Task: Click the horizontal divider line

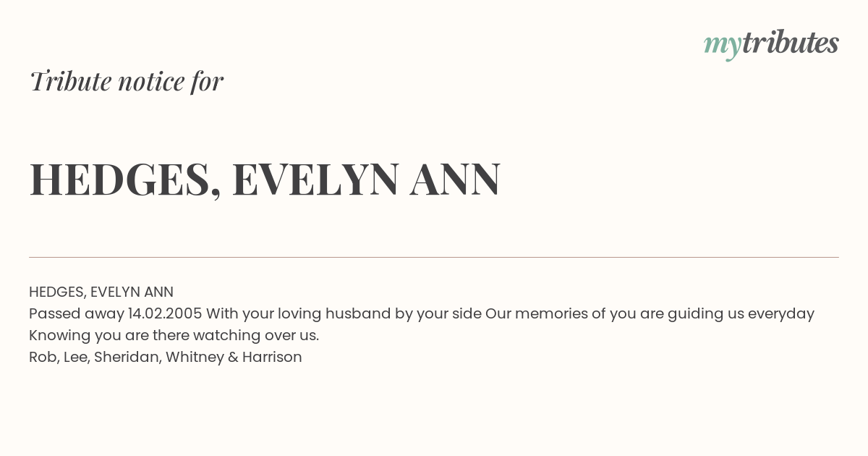Action: tap(434, 257)
